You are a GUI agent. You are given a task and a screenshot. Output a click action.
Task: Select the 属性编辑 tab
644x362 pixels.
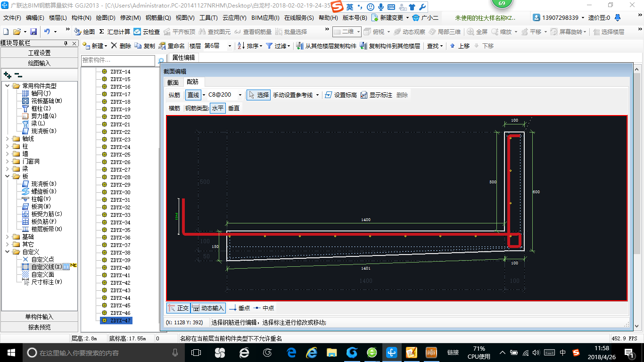click(x=183, y=58)
